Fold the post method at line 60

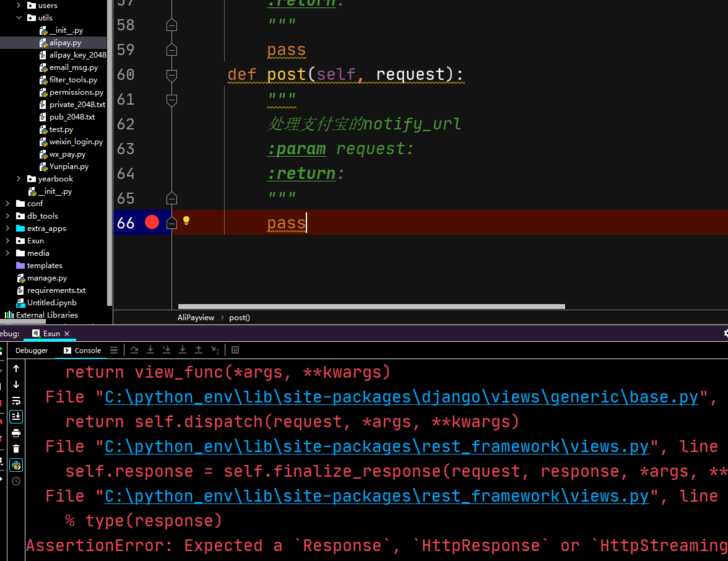pos(172,75)
